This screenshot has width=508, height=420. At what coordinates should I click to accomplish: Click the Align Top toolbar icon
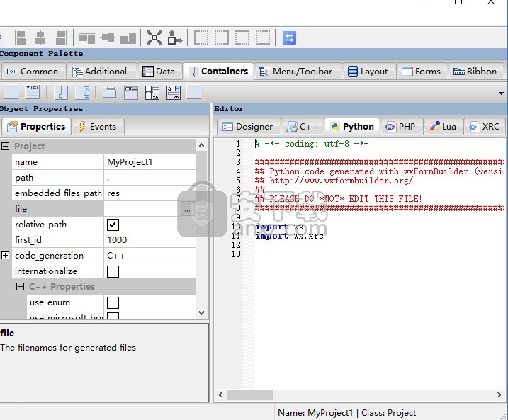coord(87,38)
